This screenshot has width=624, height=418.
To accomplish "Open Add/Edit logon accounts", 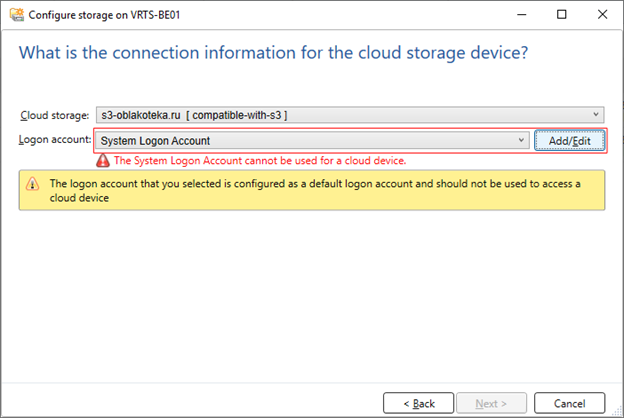I will [x=569, y=141].
